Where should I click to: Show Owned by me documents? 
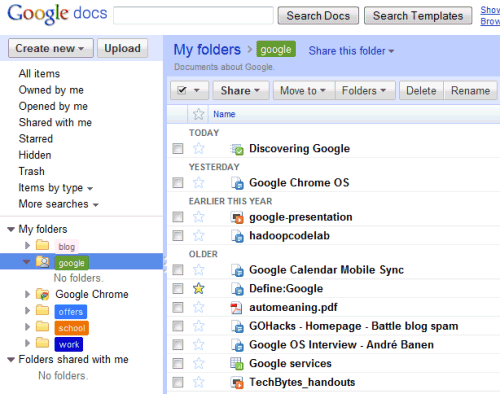pos(51,90)
